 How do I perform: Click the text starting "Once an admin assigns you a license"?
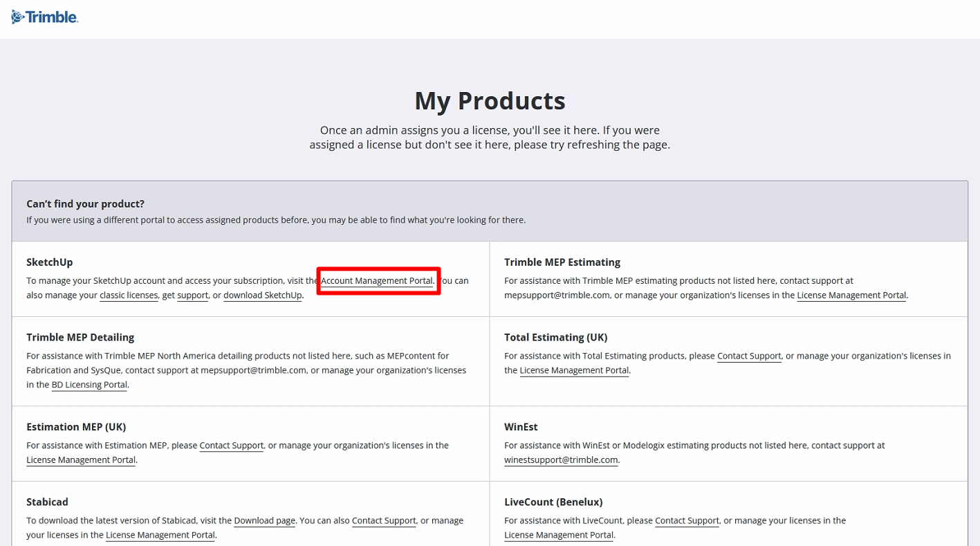[490, 138]
